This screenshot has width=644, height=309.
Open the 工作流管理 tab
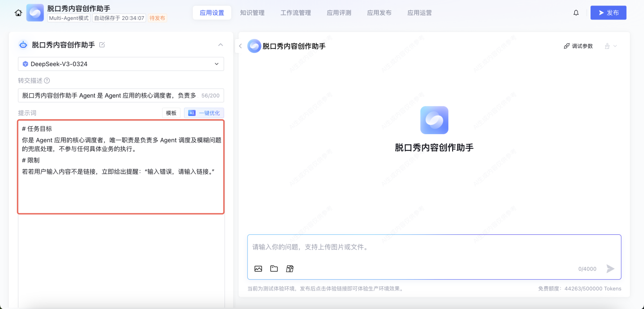(296, 13)
